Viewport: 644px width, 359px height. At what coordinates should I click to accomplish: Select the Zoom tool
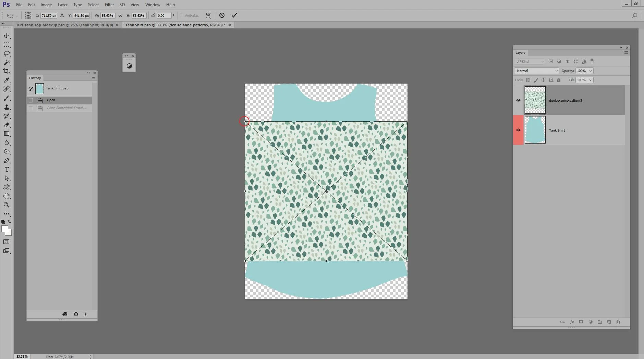pos(7,205)
